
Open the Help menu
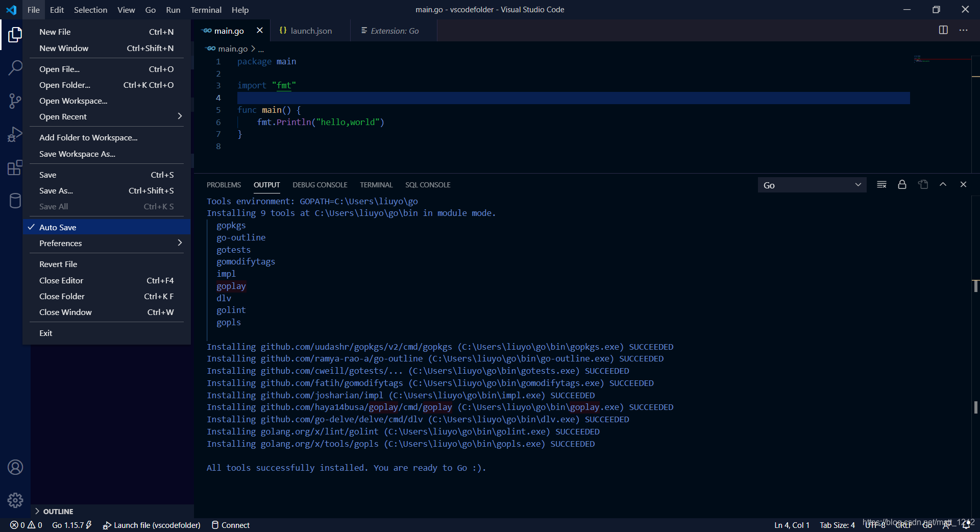coord(240,10)
